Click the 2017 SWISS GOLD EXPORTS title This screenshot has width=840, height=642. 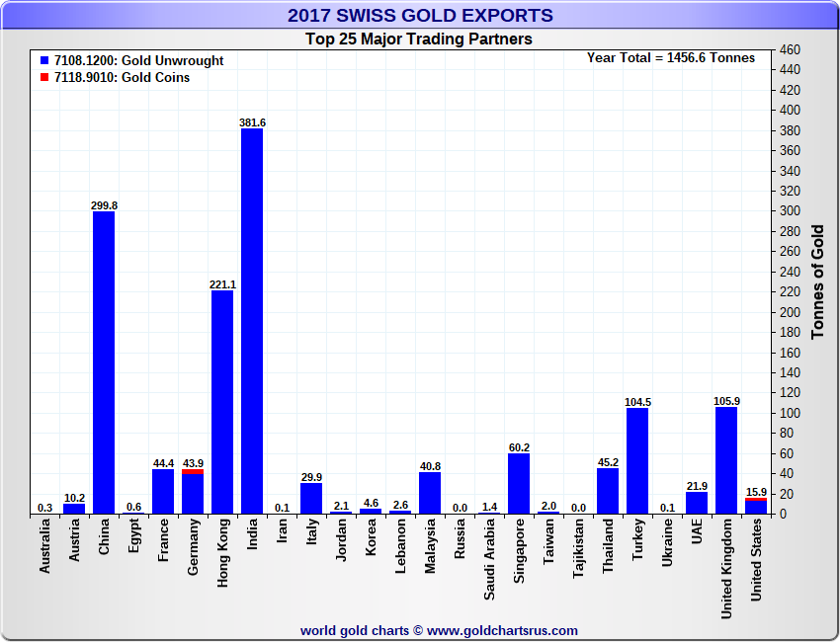420,16
